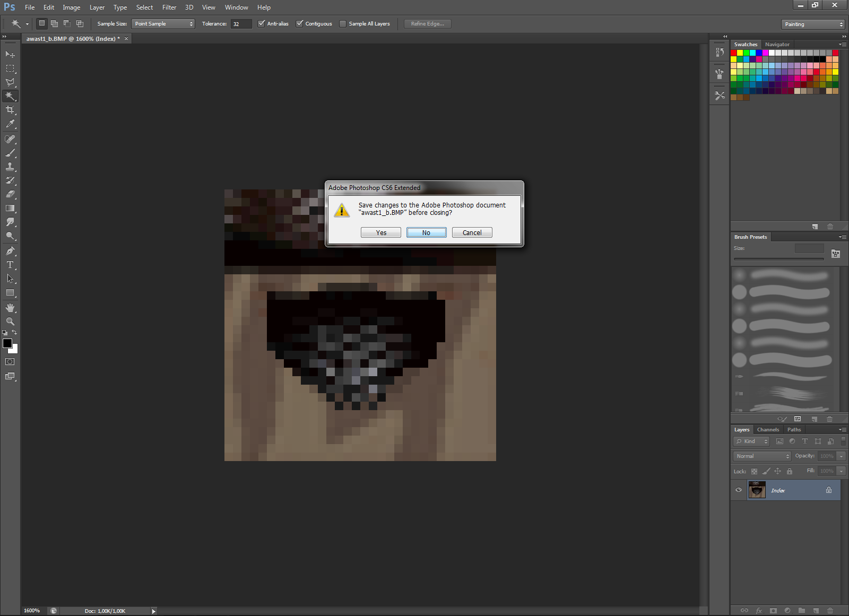Open the File menu
This screenshot has width=849, height=616.
point(30,7)
